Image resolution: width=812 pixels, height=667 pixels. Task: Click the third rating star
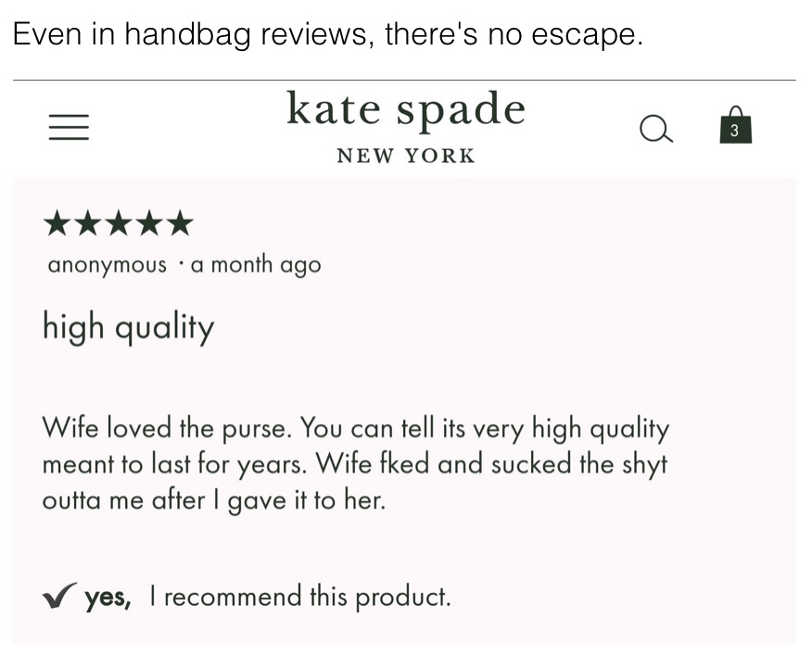click(119, 223)
